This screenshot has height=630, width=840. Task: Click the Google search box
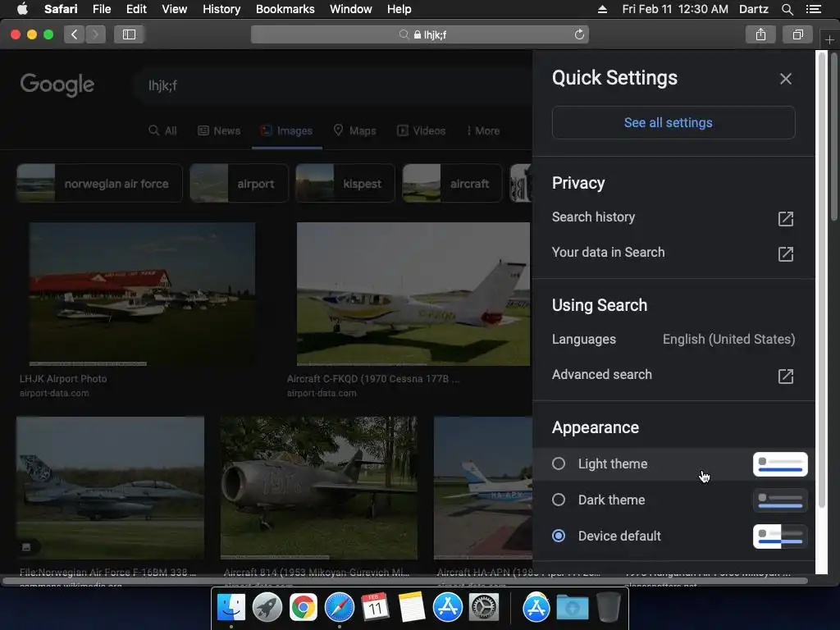point(332,85)
